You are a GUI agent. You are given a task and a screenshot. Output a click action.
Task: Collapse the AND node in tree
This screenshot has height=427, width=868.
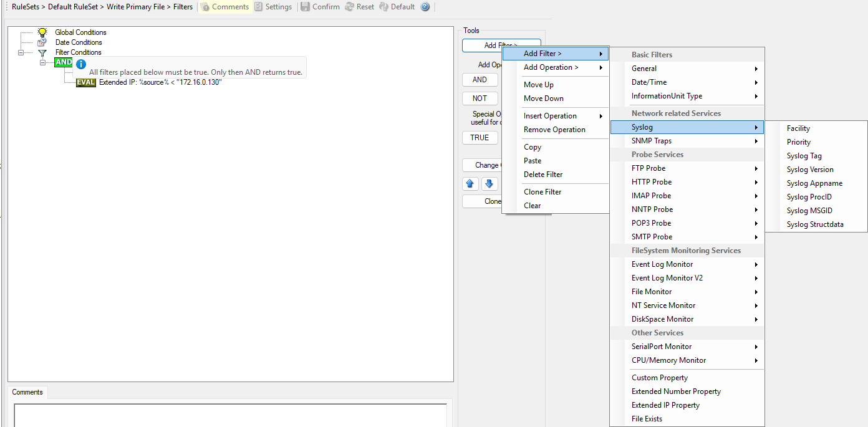[43, 62]
